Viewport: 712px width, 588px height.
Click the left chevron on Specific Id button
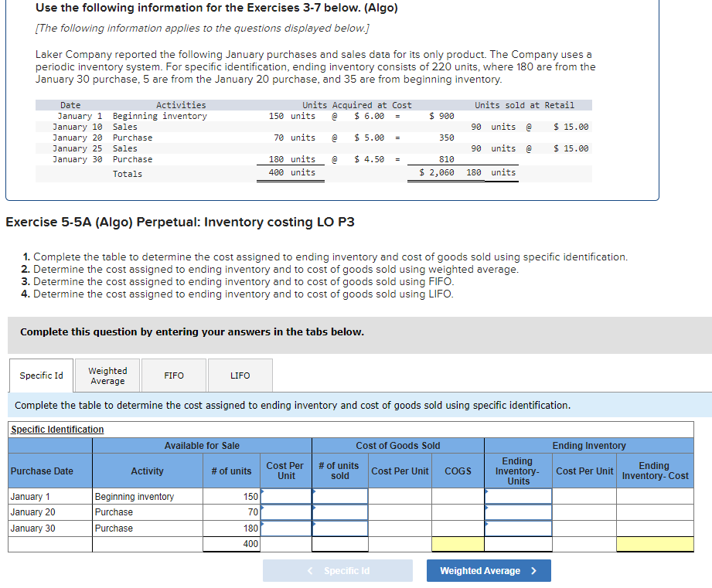point(310,571)
